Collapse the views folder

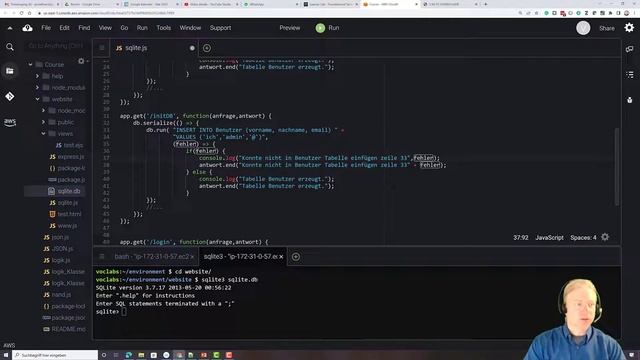tap(43, 133)
